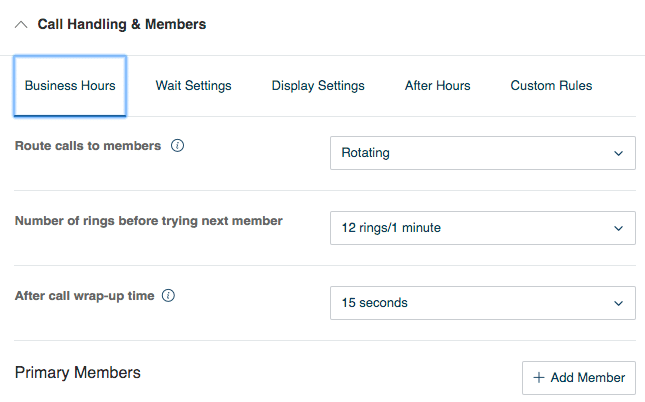Viewport: 645px width, 402px height.
Task: Open the Custom Rules tab
Action: (x=551, y=86)
